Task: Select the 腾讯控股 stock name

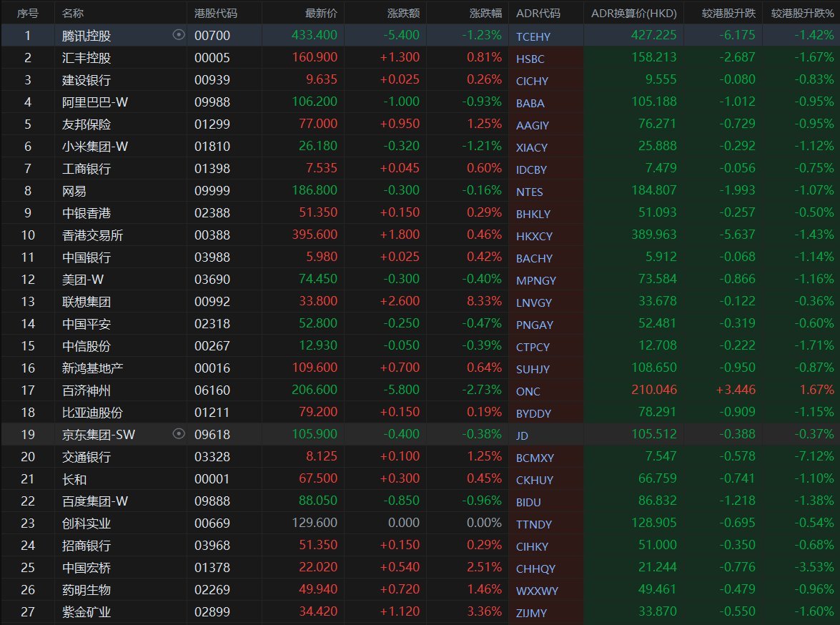Action: [x=87, y=36]
